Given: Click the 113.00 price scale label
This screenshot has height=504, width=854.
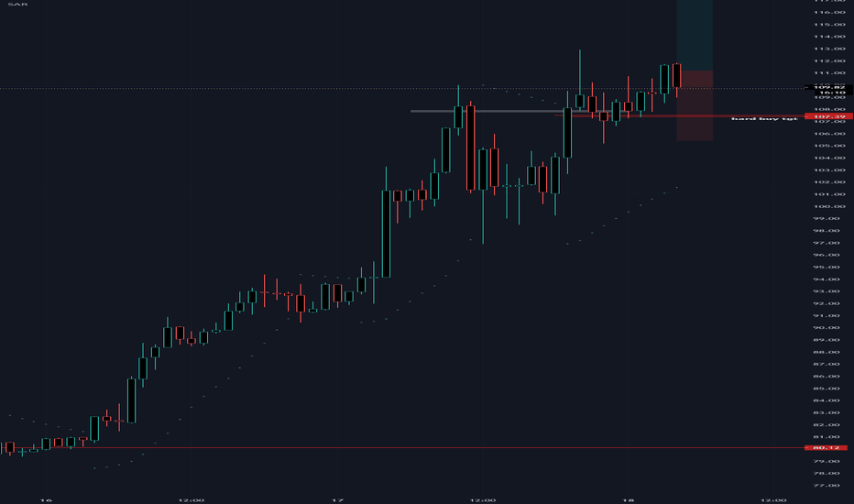Looking at the screenshot, I should pyautogui.click(x=829, y=49).
